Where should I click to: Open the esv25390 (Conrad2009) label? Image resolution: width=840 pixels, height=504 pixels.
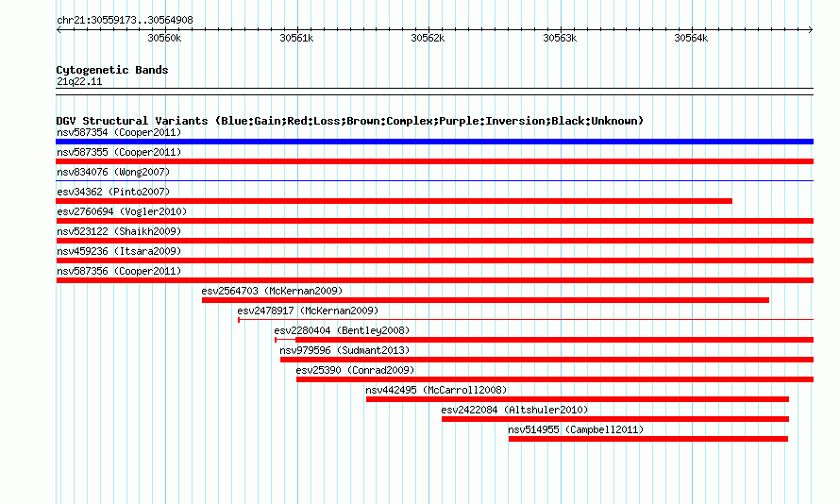pos(355,370)
